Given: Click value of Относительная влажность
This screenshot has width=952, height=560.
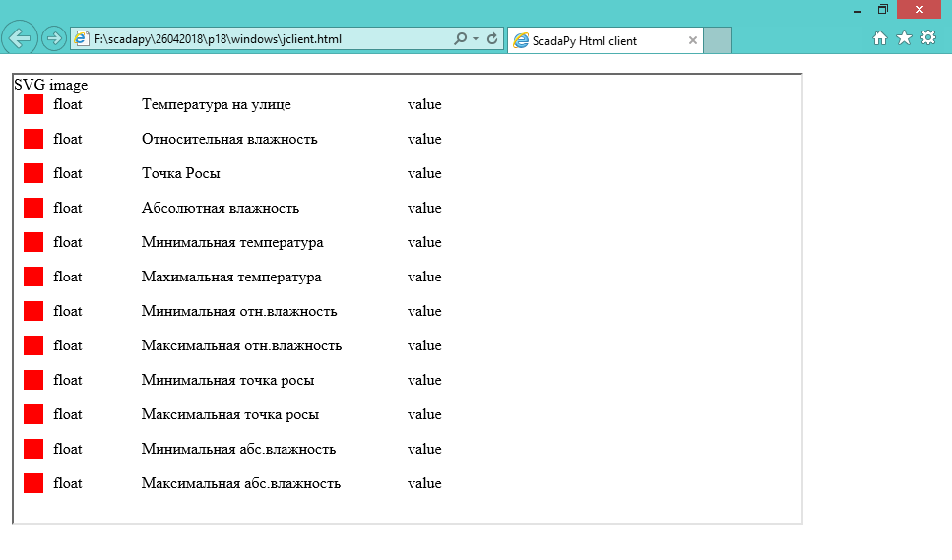Looking at the screenshot, I should (x=424, y=139).
